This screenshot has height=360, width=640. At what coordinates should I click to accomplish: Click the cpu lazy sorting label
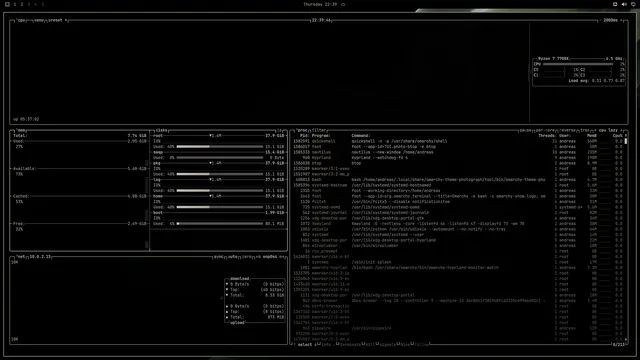[x=608, y=130]
